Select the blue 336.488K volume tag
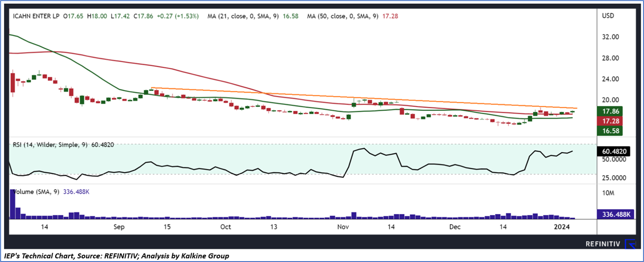644x262 pixels. (x=616, y=214)
